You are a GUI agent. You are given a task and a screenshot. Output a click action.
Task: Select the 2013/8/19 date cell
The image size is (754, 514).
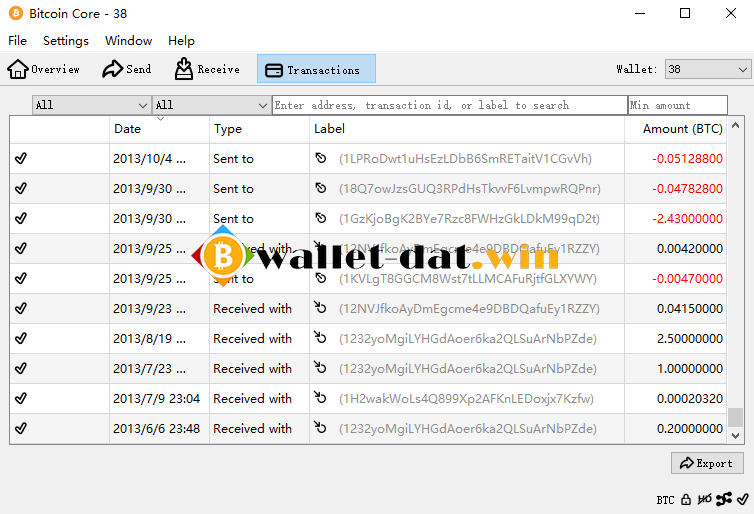tap(159, 338)
